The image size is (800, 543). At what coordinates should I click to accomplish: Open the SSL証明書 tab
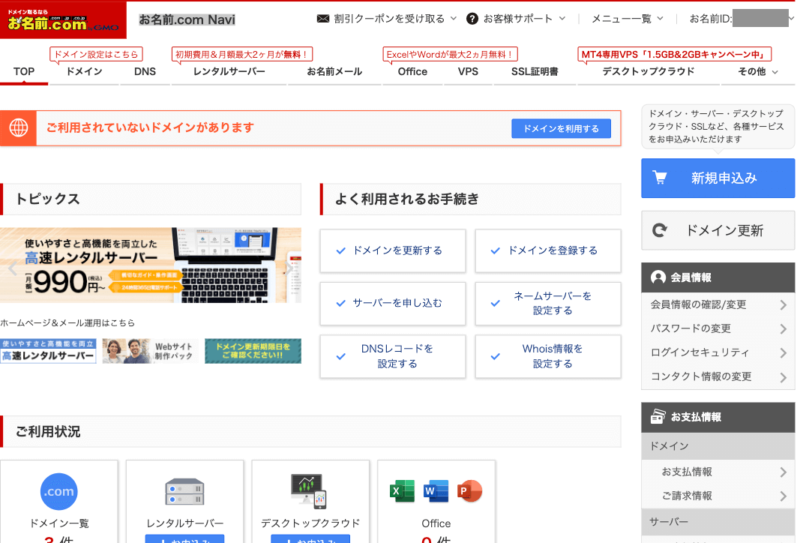click(x=534, y=72)
